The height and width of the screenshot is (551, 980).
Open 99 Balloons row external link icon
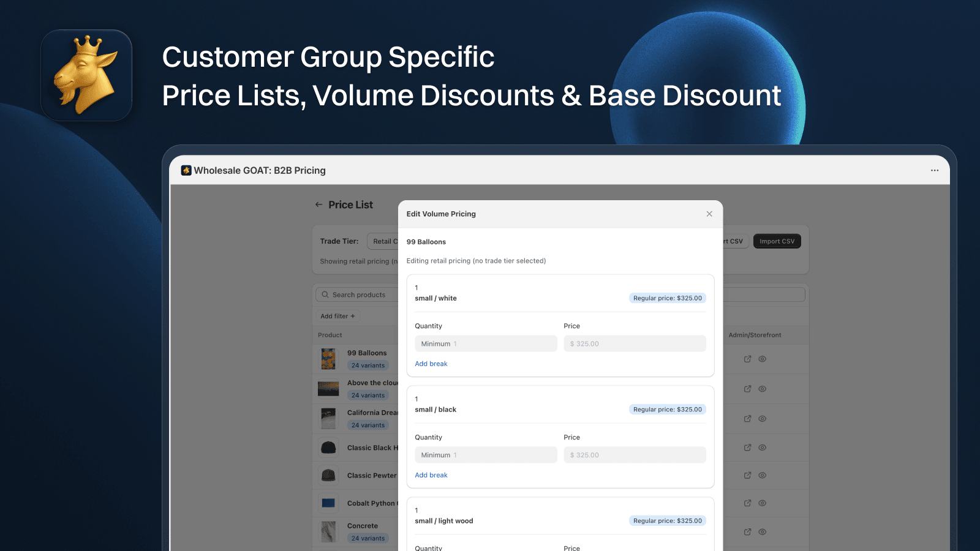pyautogui.click(x=747, y=359)
